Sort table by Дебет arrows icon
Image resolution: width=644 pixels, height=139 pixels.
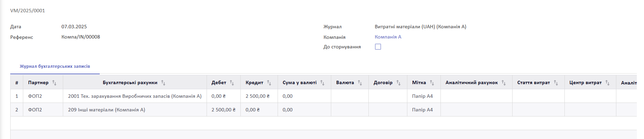click(x=232, y=83)
